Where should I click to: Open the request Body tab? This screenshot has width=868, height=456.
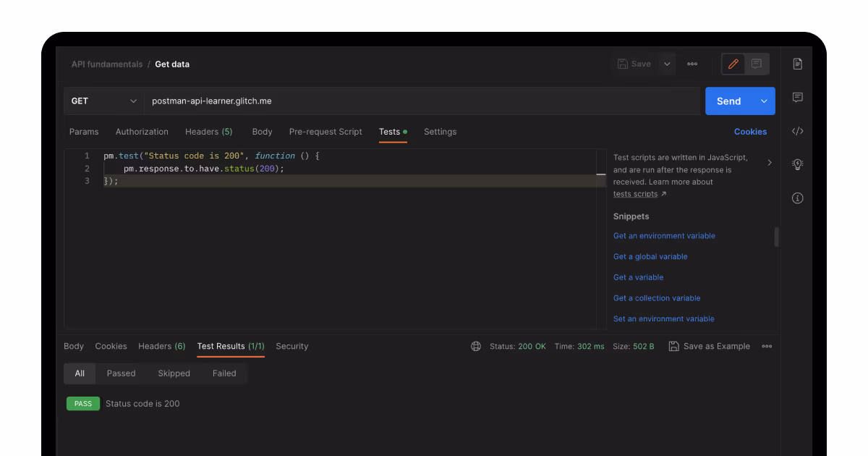click(x=262, y=132)
